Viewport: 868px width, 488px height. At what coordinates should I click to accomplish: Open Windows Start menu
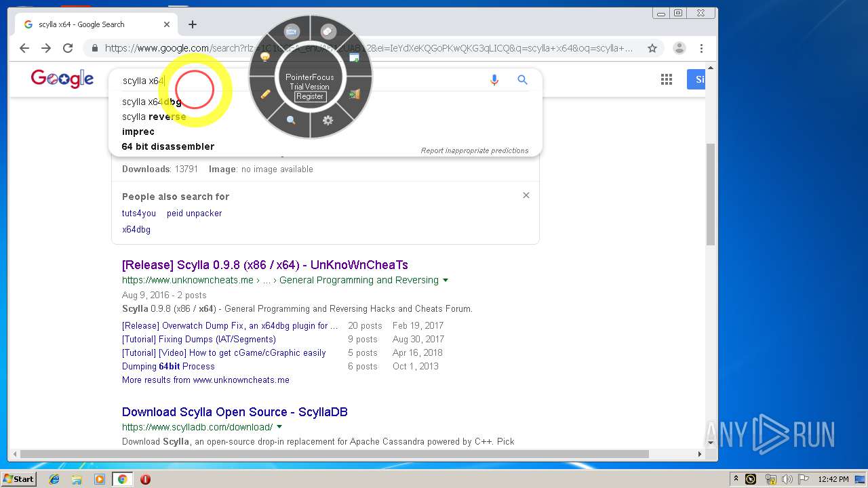pyautogui.click(x=18, y=479)
